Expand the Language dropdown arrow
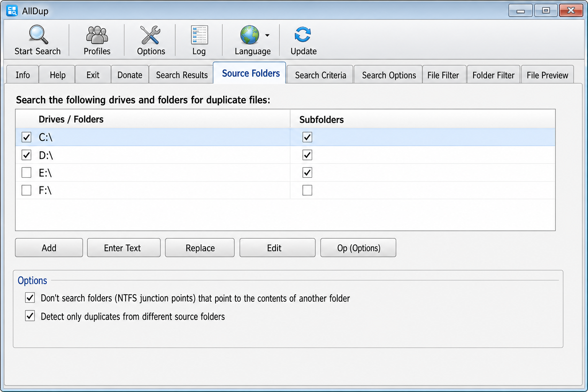This screenshot has width=588, height=392. (x=267, y=35)
